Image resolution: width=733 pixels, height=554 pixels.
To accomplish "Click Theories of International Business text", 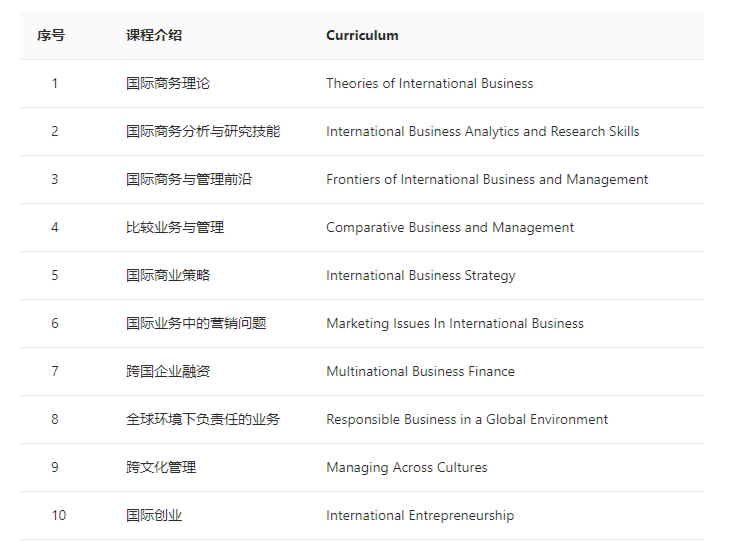I will coord(429,84).
